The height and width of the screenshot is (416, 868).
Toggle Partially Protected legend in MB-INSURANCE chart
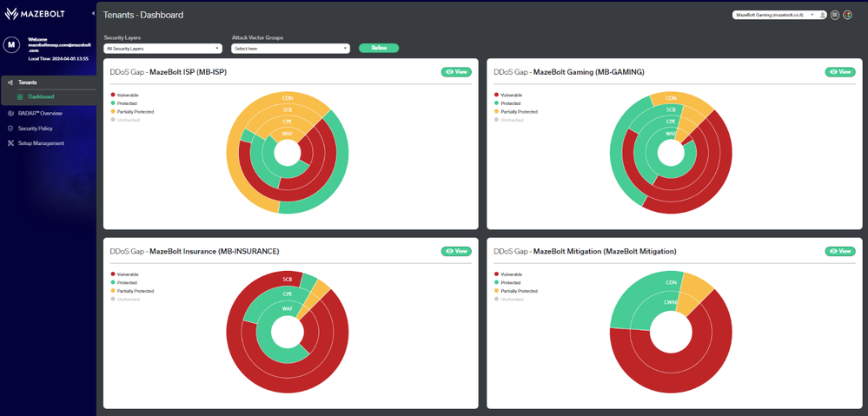(132, 291)
